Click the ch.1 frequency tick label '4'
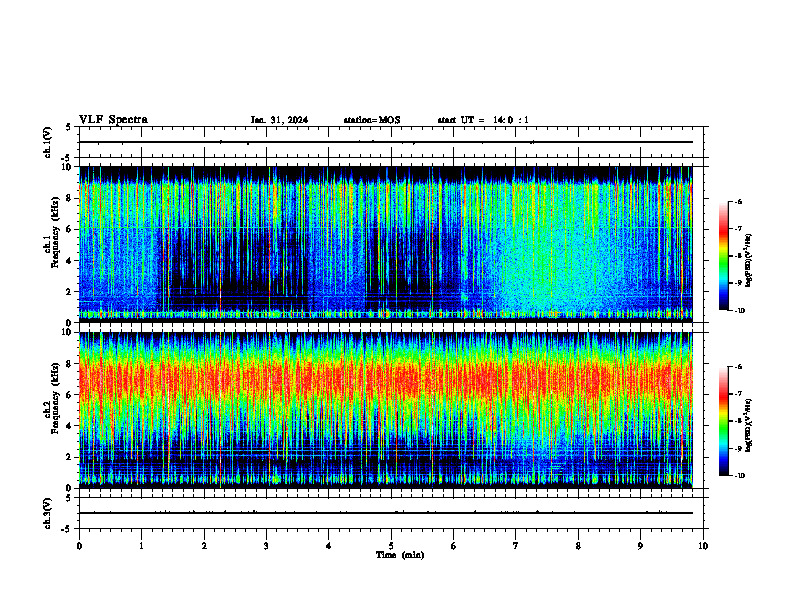The image size is (792, 612). tap(70, 261)
